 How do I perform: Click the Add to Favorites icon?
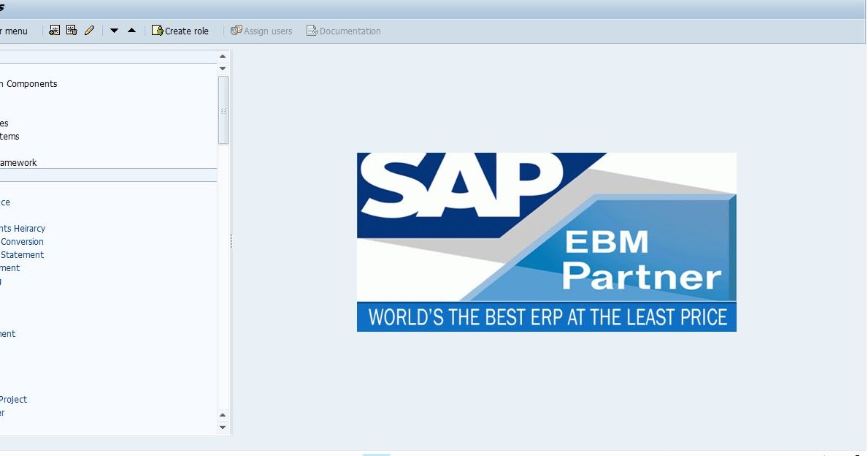[x=54, y=31]
